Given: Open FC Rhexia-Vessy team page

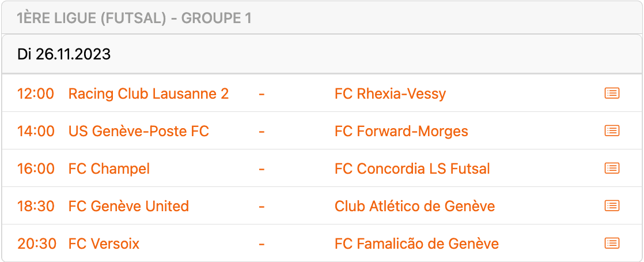Looking at the screenshot, I should (x=390, y=93).
